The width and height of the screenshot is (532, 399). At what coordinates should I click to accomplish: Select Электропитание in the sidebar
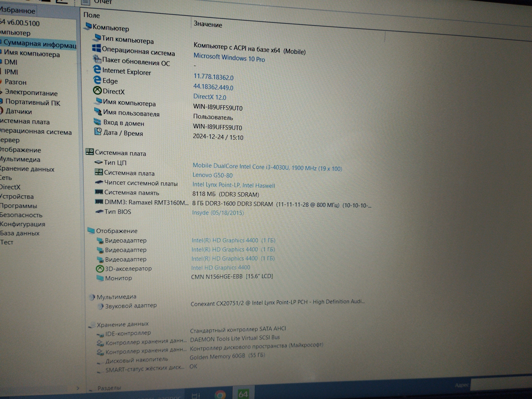(31, 93)
